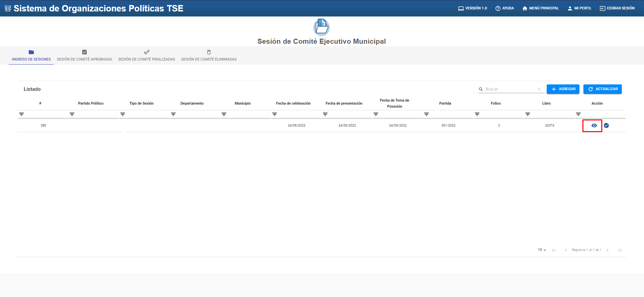The width and height of the screenshot is (644, 297).
Task: Click the clear X icon in search box
Action: [539, 89]
